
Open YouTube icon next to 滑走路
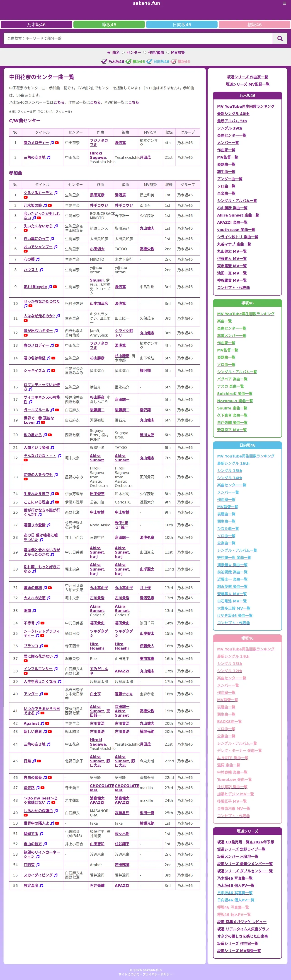(x=43, y=788)
